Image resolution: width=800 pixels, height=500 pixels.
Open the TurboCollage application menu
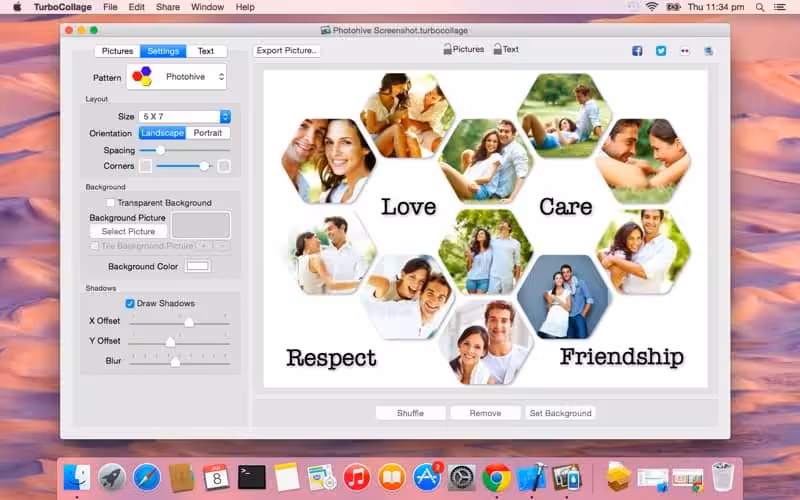pos(63,7)
